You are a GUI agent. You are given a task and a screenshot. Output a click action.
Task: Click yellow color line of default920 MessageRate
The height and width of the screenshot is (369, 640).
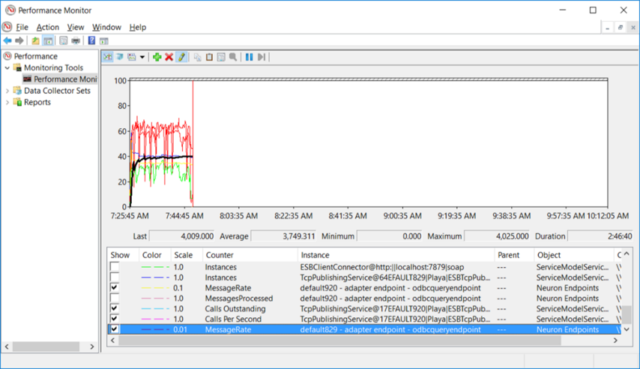(x=155, y=288)
